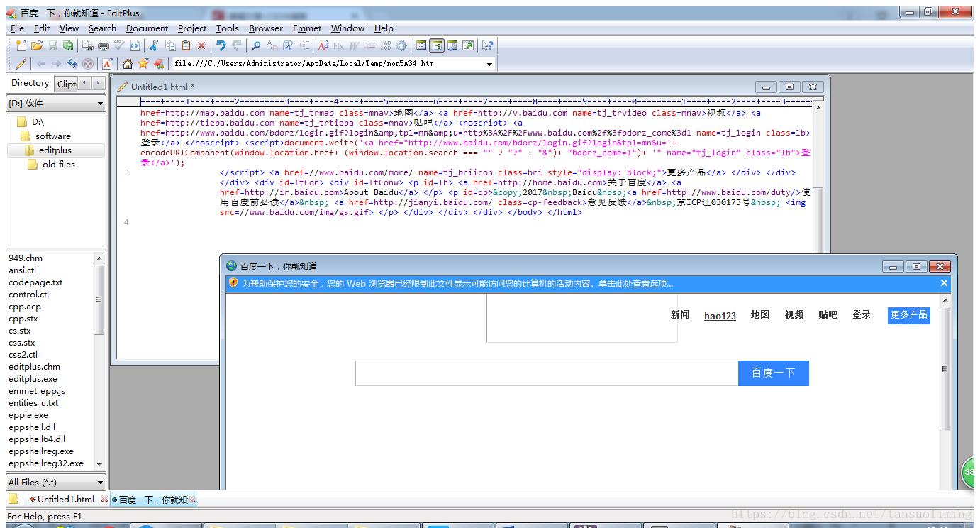Click the Redo arrow icon

point(237,45)
